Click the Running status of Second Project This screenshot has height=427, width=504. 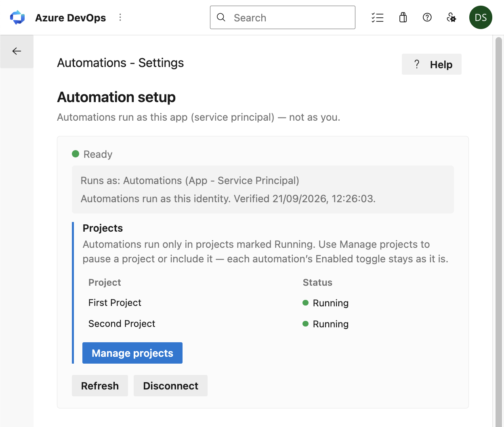[x=325, y=324]
